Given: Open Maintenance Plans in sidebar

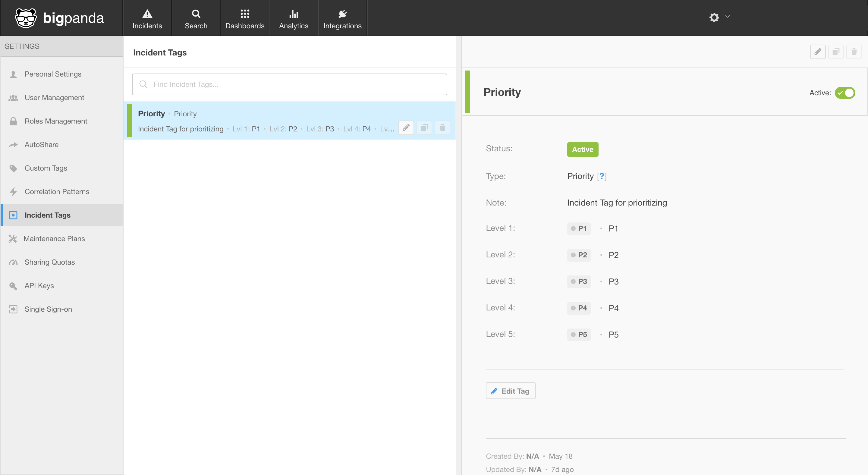Looking at the screenshot, I should pos(54,238).
